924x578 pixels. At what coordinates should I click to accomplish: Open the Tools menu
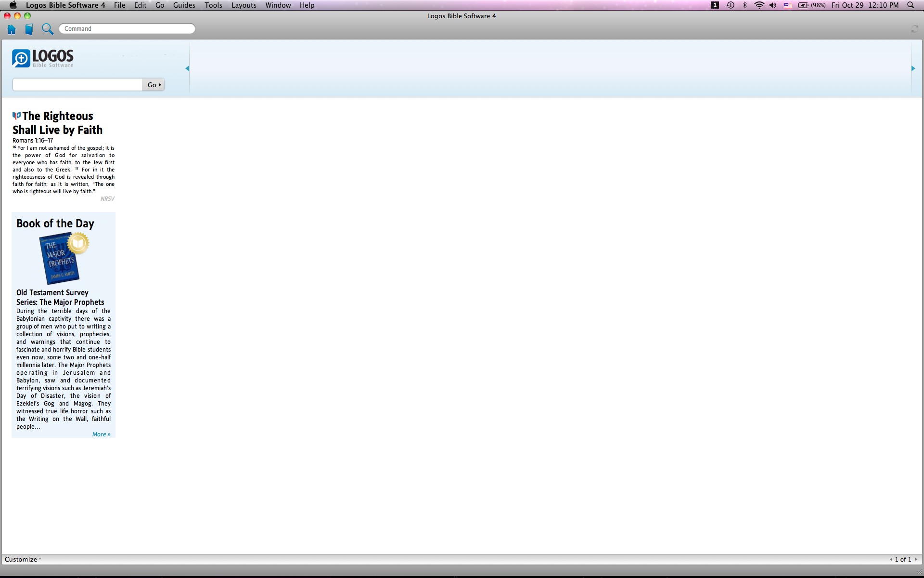click(x=213, y=5)
